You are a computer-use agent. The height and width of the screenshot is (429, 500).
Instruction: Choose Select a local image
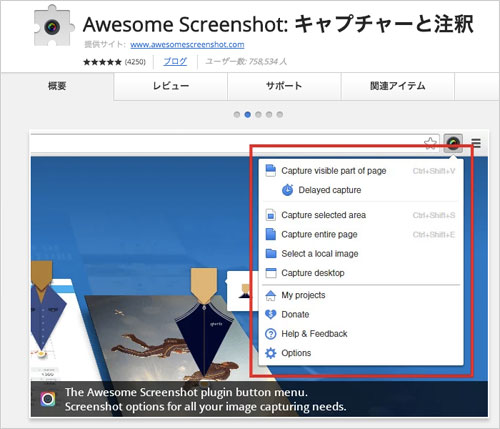click(x=320, y=254)
